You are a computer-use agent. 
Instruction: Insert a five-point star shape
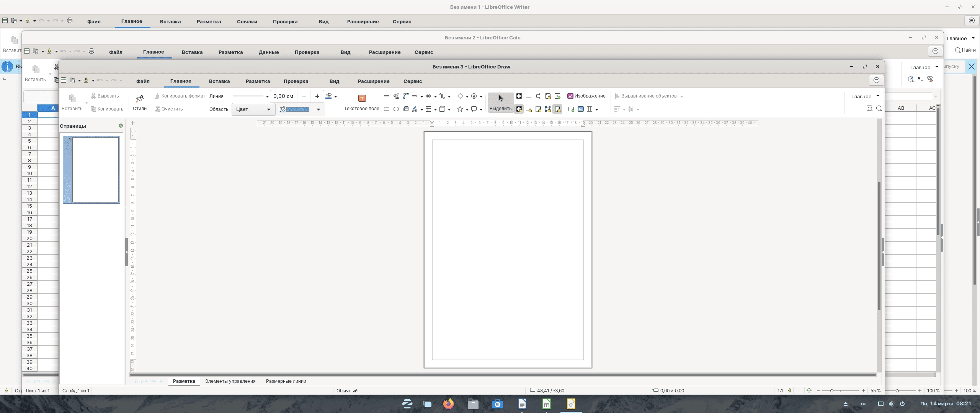(460, 109)
